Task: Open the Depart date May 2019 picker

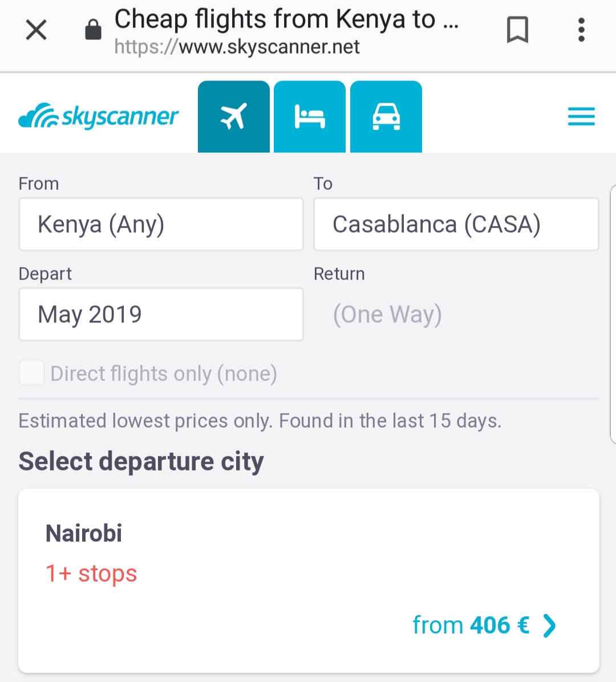Action: (161, 314)
